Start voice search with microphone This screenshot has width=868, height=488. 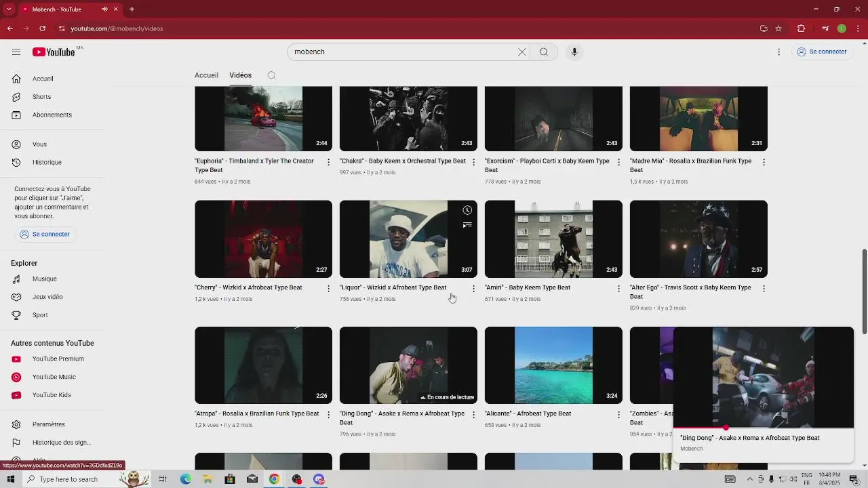click(574, 52)
